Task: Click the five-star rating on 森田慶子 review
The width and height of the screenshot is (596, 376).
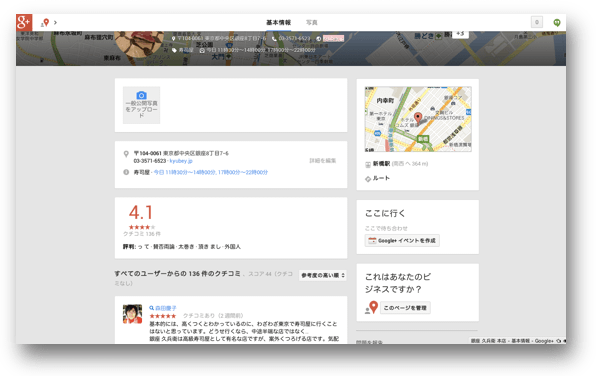Action: (163, 316)
